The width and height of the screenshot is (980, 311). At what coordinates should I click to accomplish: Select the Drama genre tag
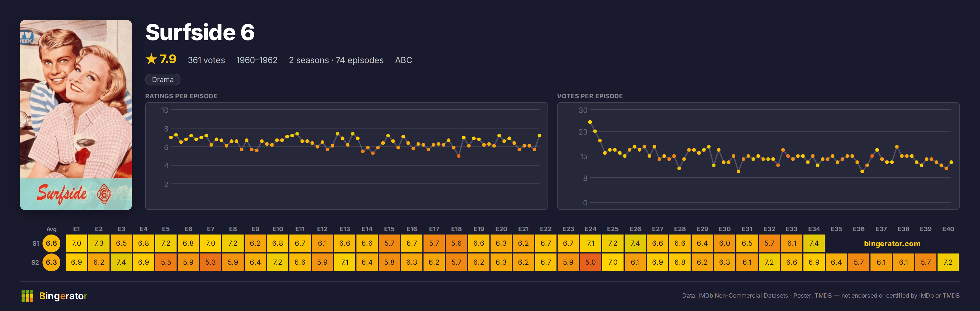163,80
